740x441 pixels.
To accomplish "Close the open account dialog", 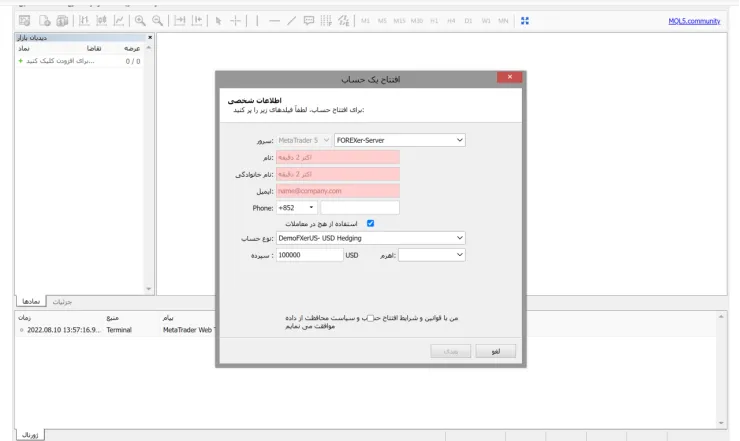I will click(x=509, y=77).
